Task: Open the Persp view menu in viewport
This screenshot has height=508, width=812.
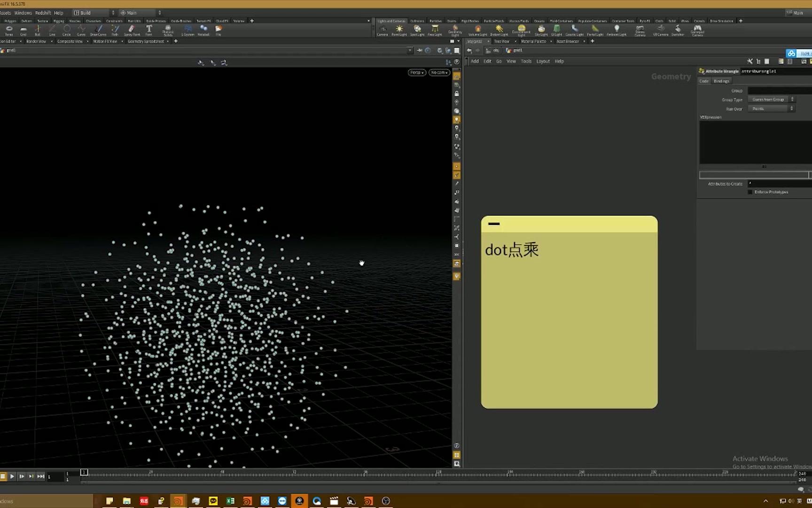Action: click(416, 72)
